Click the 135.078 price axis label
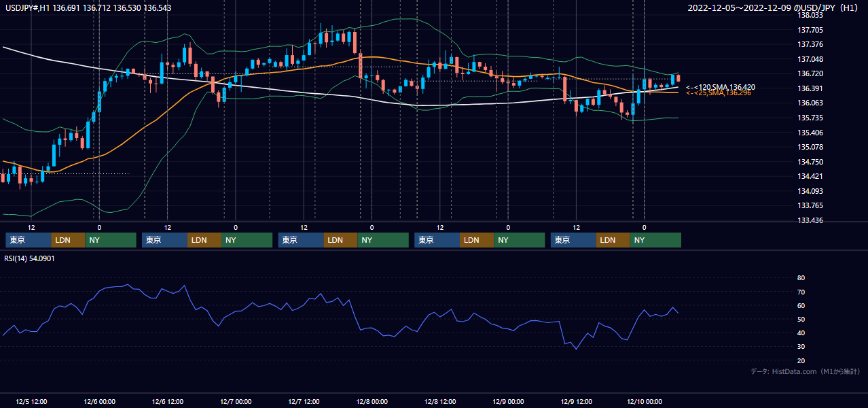868x408 pixels. tap(810, 147)
